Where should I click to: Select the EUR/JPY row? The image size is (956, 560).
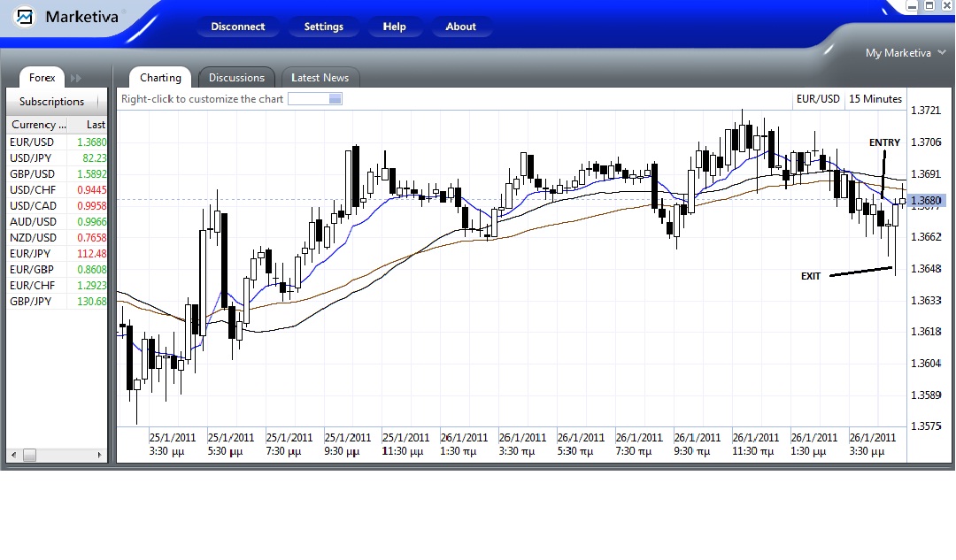pos(58,253)
